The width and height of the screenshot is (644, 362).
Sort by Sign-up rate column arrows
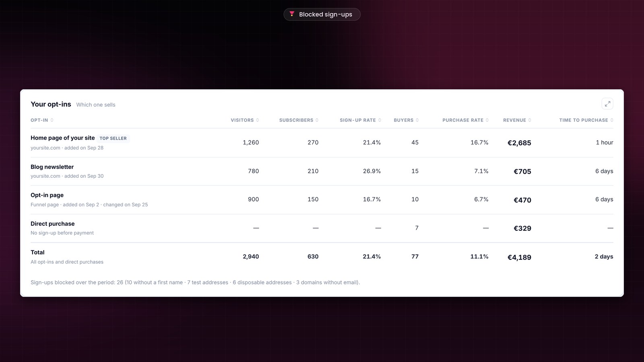[x=380, y=120]
